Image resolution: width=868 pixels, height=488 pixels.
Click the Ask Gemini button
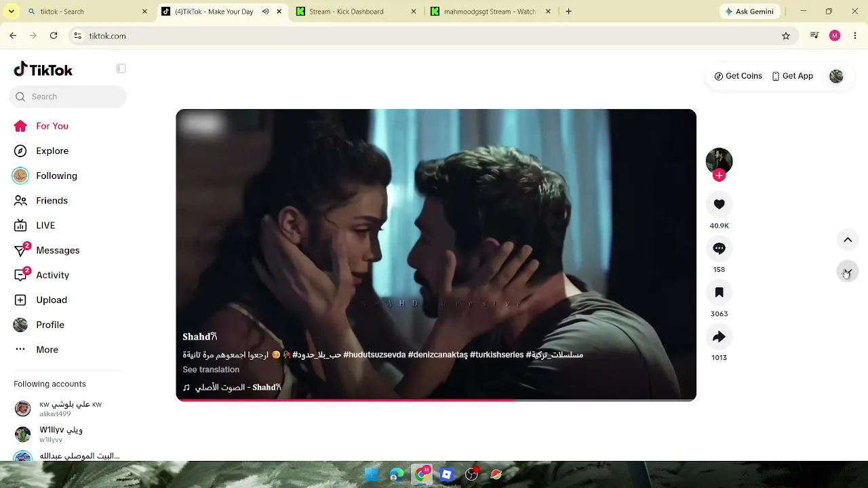click(x=749, y=12)
